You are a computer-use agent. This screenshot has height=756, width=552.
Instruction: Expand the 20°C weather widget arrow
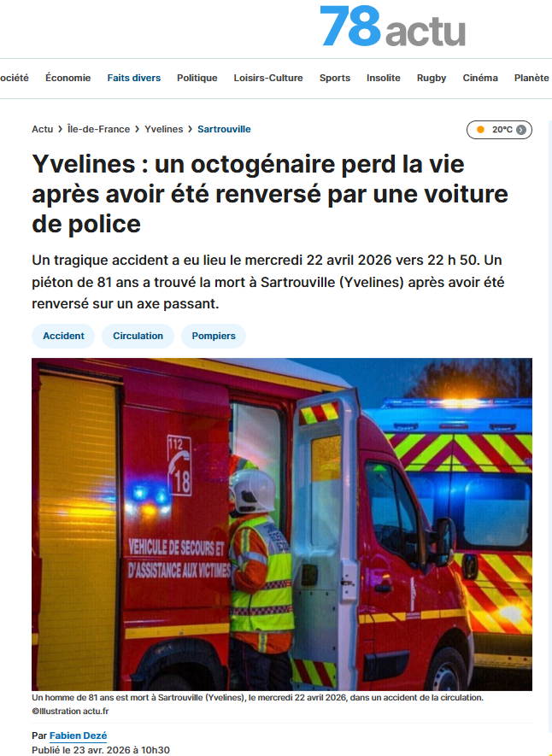(521, 130)
